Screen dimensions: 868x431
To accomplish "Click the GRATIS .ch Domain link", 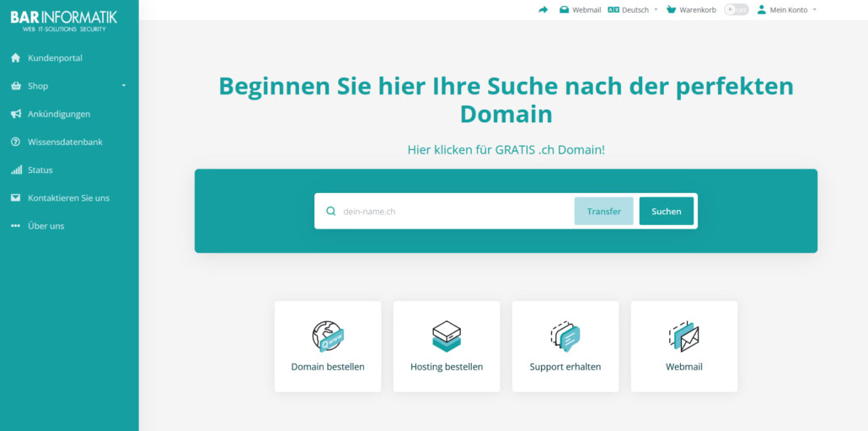I will [506, 150].
